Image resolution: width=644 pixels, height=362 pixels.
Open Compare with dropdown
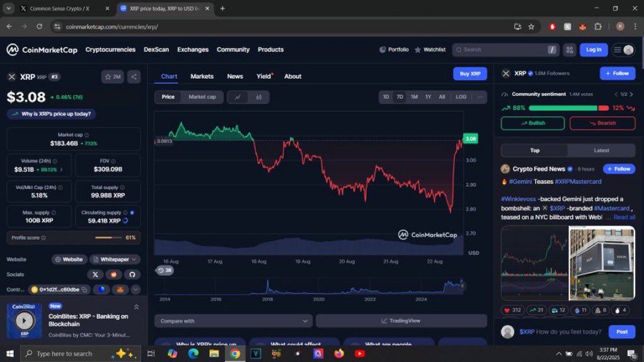click(x=234, y=321)
